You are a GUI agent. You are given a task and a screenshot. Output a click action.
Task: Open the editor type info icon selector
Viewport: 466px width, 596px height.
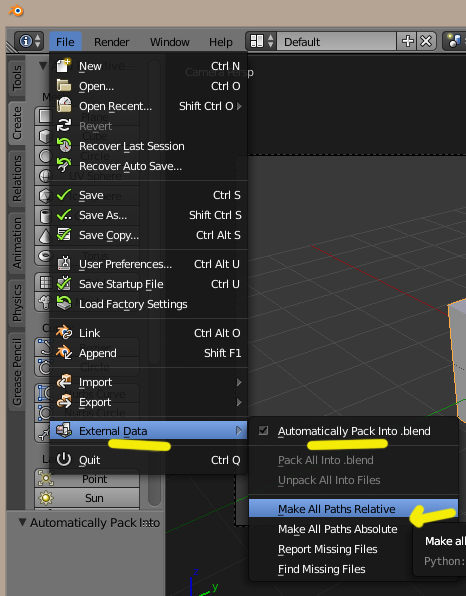click(29, 41)
